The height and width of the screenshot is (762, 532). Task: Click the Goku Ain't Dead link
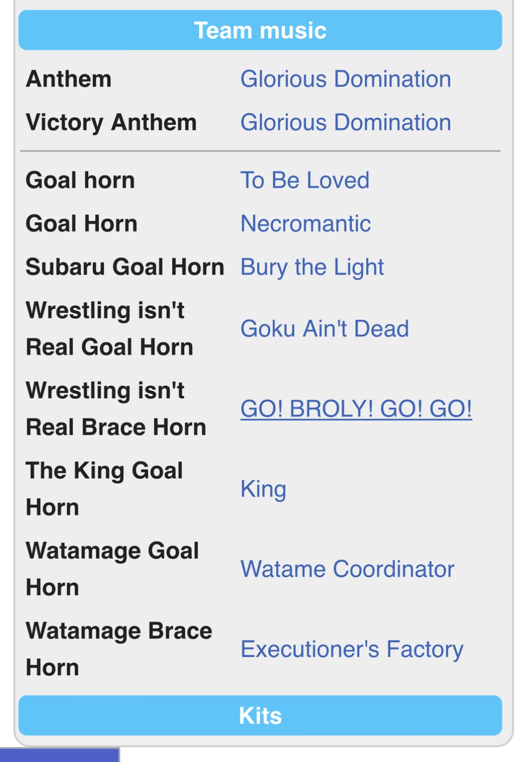coord(325,329)
